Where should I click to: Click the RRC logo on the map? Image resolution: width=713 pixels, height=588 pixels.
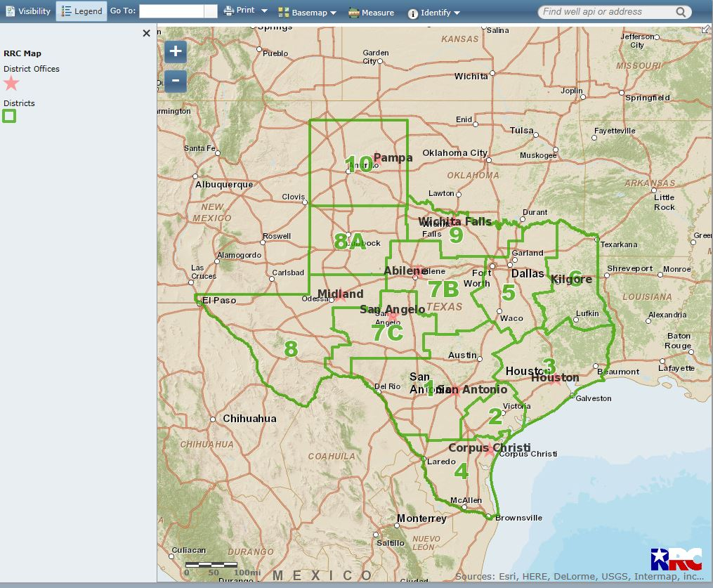pyautogui.click(x=676, y=559)
